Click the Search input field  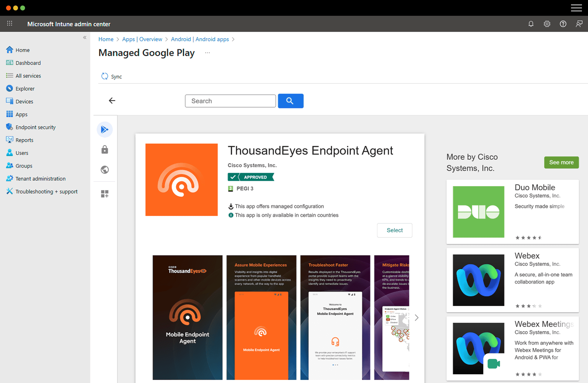click(230, 101)
